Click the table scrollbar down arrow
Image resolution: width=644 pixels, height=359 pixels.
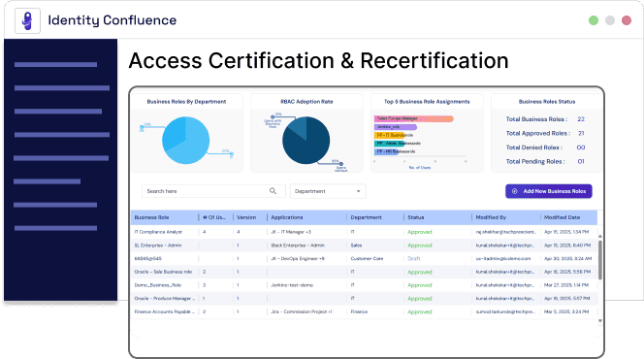tap(600, 321)
